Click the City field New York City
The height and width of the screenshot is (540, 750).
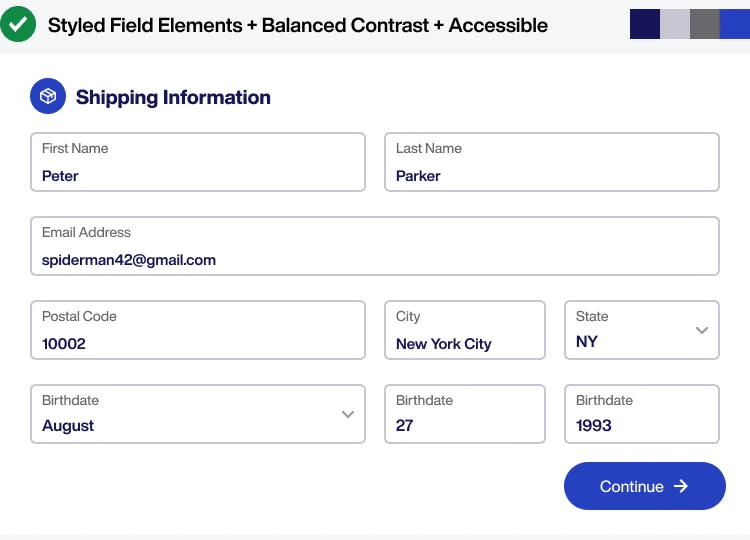point(465,330)
